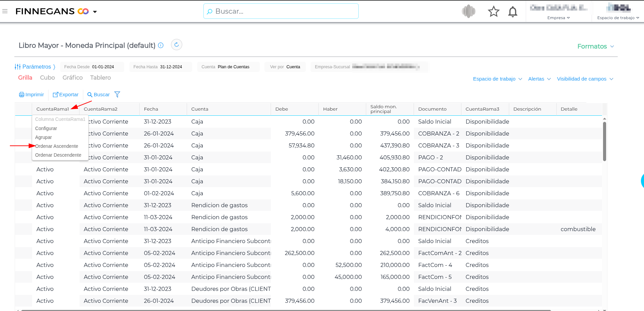Click the Buscar search field
Image resolution: width=644 pixels, height=311 pixels.
(281, 11)
